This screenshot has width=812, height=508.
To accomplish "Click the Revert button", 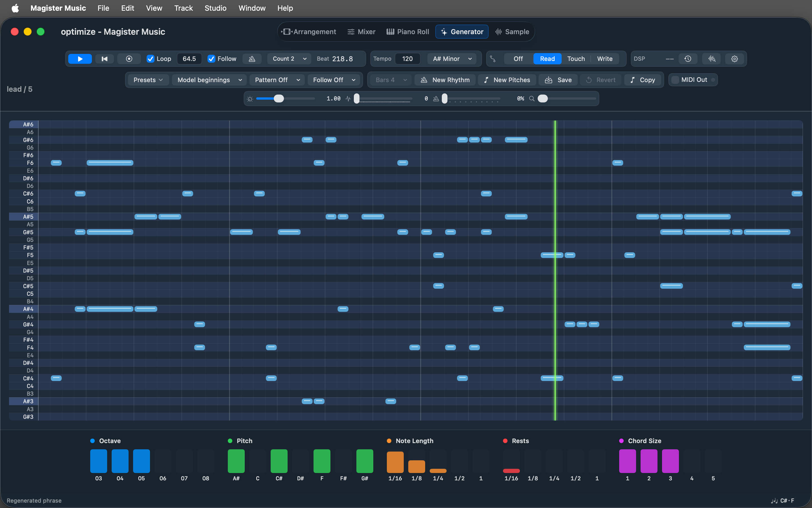I will 600,80.
